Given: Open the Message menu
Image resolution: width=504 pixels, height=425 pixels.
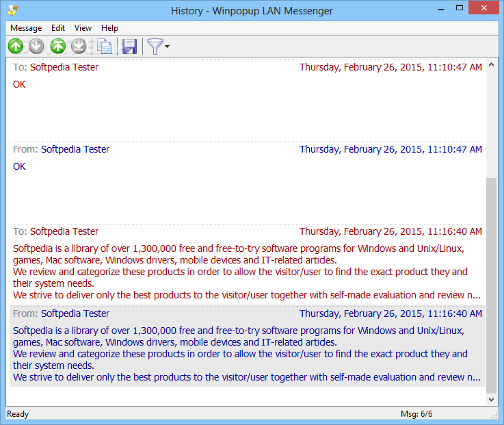Looking at the screenshot, I should pyautogui.click(x=26, y=28).
